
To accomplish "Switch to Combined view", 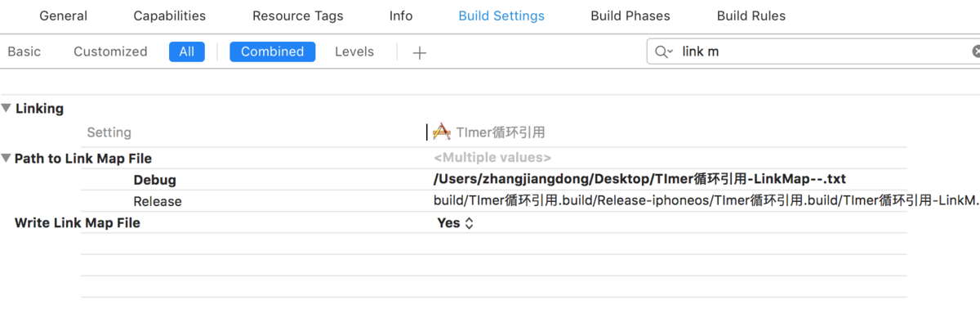I will (x=273, y=52).
